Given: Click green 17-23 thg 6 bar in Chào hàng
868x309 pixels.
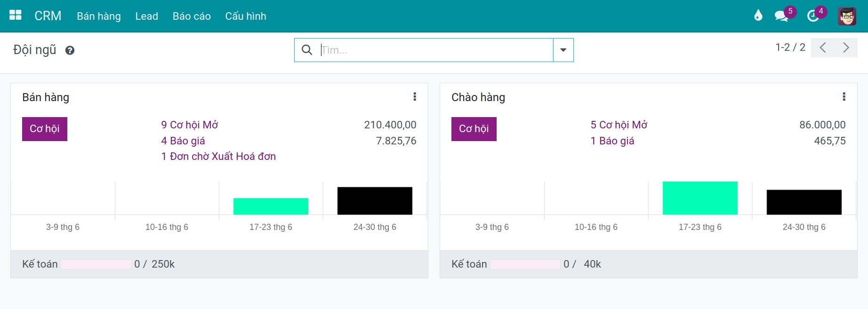Looking at the screenshot, I should click(700, 198).
